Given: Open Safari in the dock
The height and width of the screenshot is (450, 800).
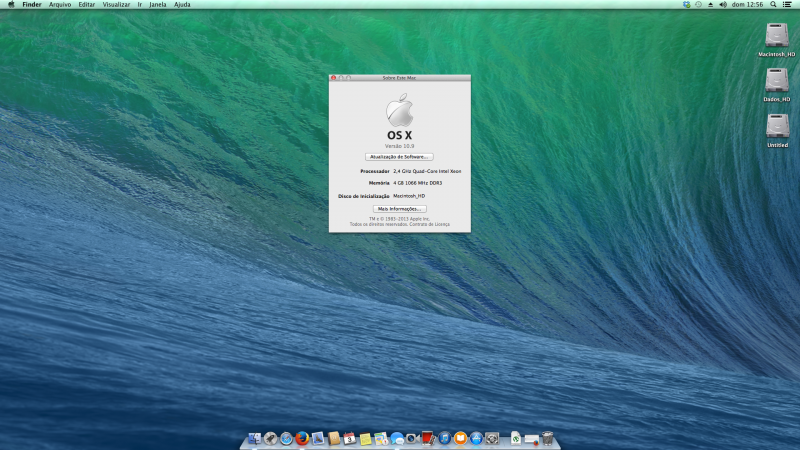Looking at the screenshot, I should (286, 438).
